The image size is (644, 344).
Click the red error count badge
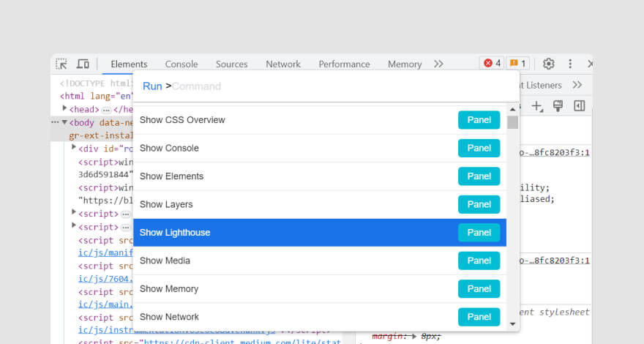(x=492, y=63)
